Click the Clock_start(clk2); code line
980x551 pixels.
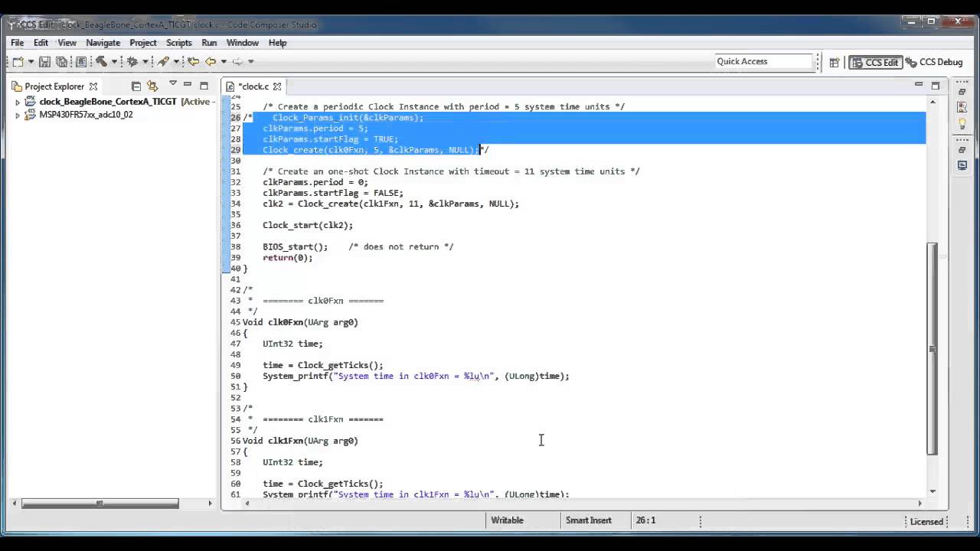pyautogui.click(x=308, y=225)
